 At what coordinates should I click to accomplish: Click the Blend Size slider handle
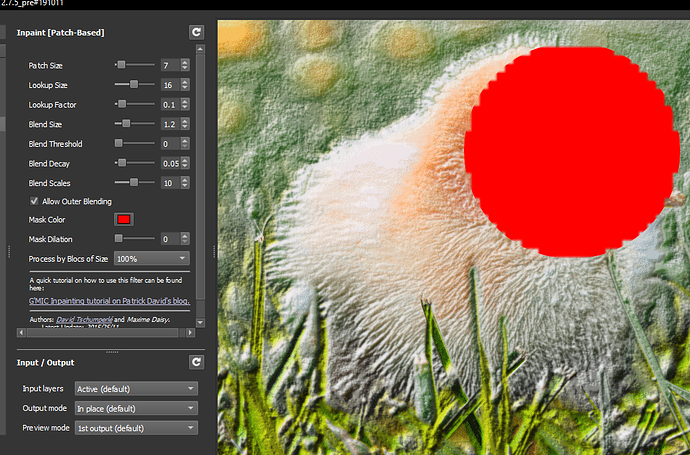pos(126,124)
